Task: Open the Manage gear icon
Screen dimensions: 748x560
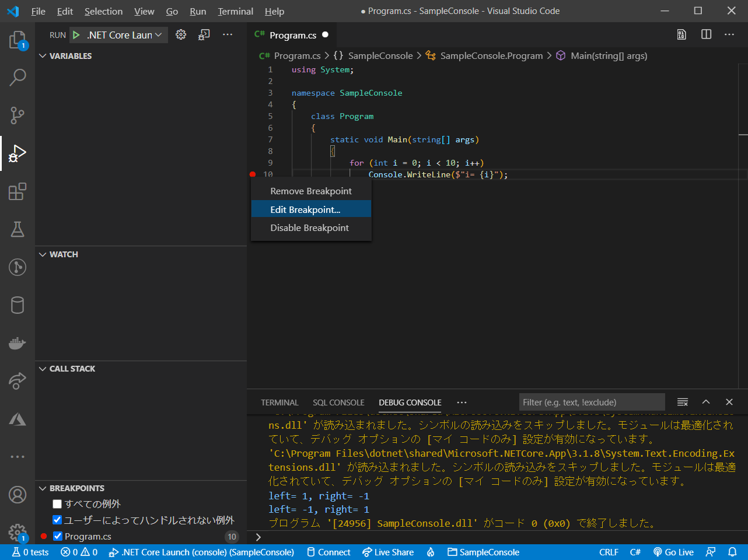Action: (18, 532)
